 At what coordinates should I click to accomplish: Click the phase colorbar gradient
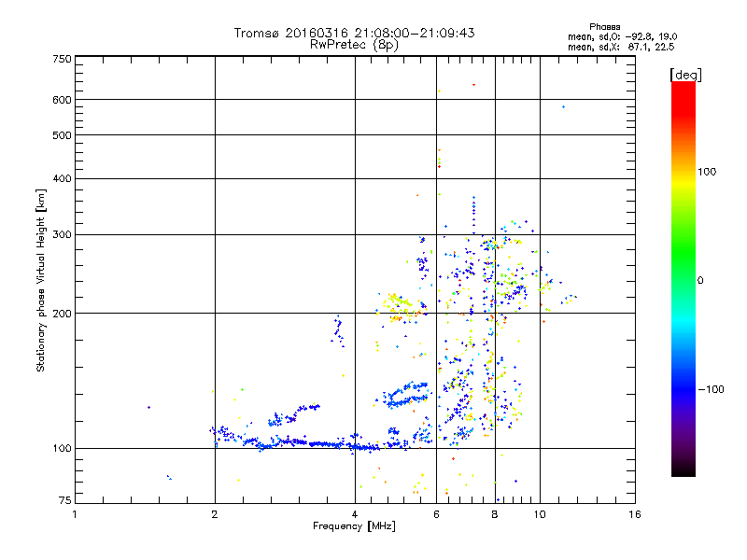[684, 279]
